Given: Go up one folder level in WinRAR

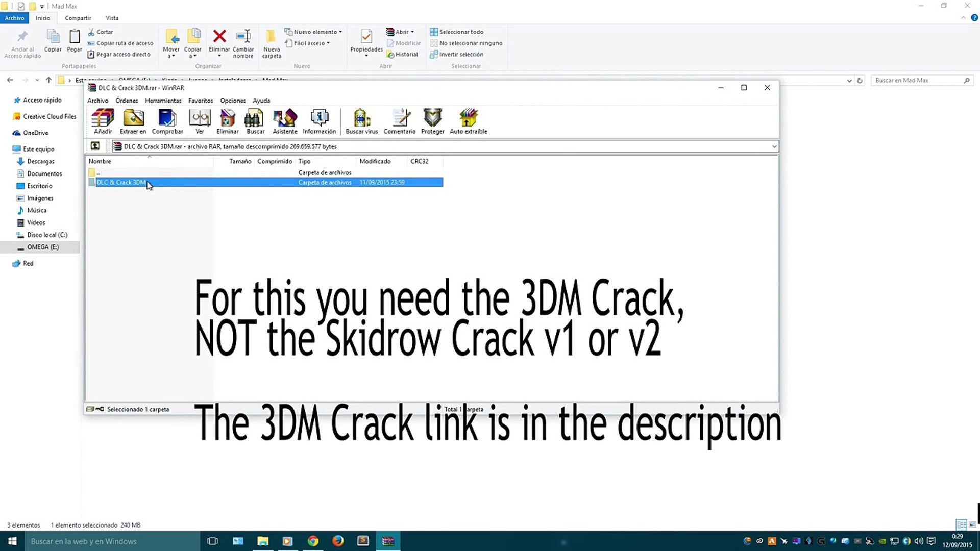Looking at the screenshot, I should [x=95, y=146].
